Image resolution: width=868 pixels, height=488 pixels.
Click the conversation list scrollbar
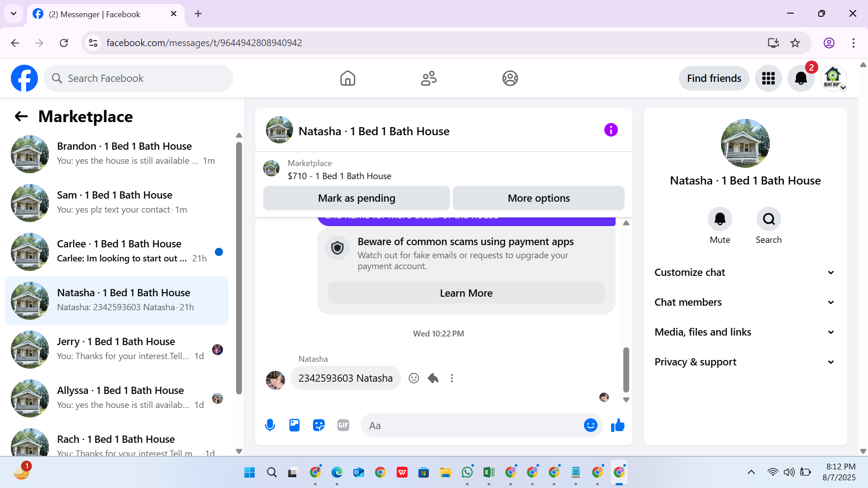(239, 268)
